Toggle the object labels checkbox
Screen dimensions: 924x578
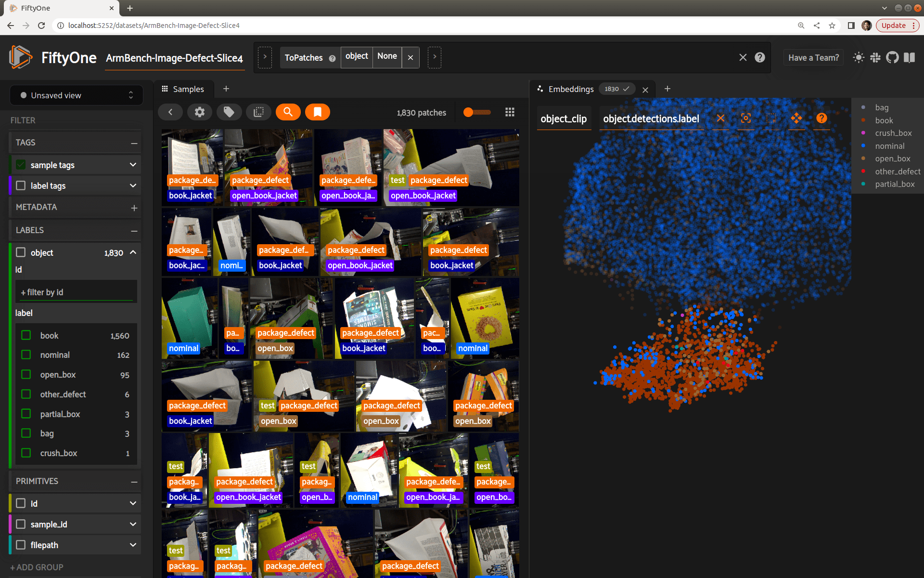[21, 252]
